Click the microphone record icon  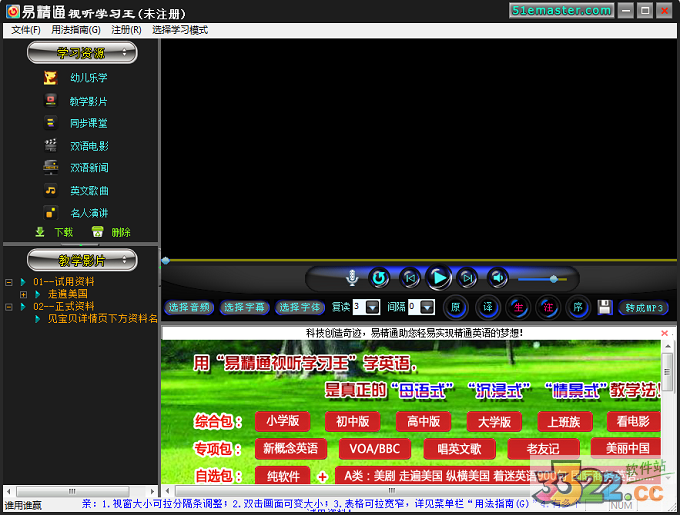[352, 278]
